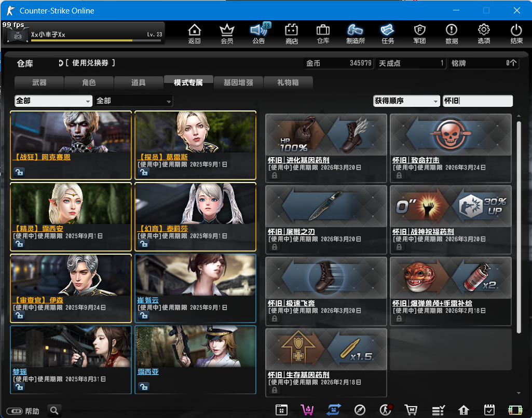Viewport: 532px width, 418px height.
Task: Open the pink shopping cart icon
Action: [307, 410]
